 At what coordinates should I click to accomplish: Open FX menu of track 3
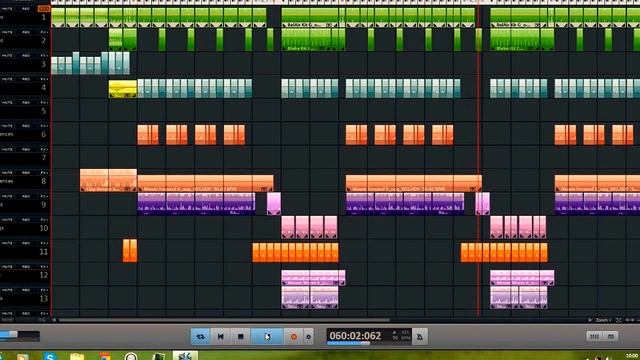click(44, 56)
